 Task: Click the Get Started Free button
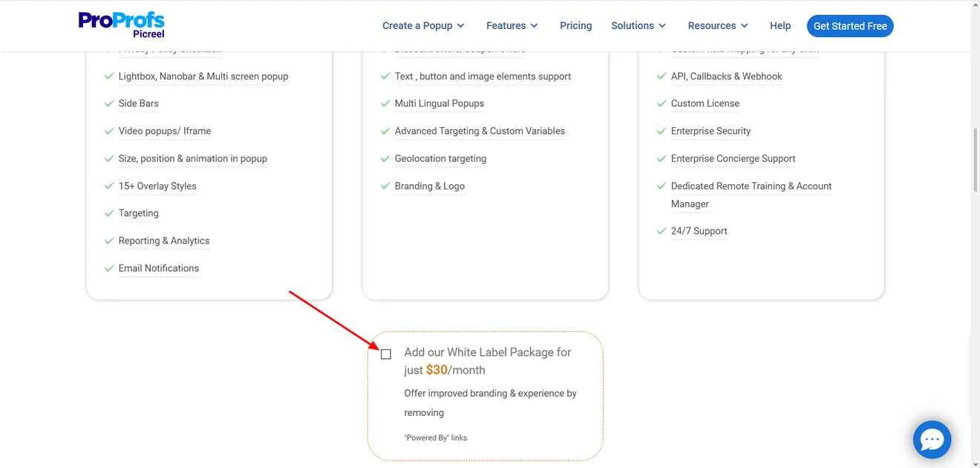tap(850, 26)
